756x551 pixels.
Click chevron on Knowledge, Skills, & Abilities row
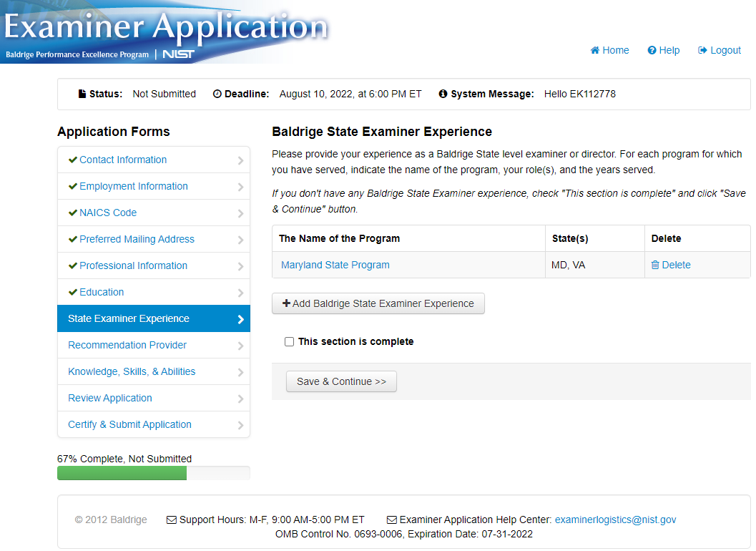point(240,373)
